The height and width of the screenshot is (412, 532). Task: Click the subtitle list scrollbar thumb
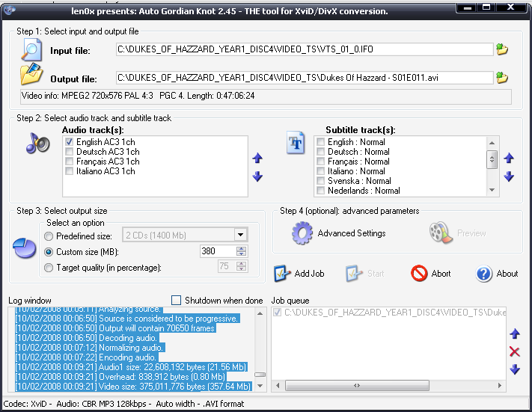click(x=492, y=159)
